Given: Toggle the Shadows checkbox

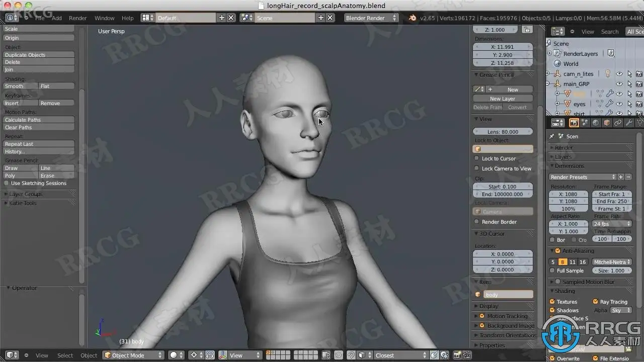Looking at the screenshot, I should (552, 310).
